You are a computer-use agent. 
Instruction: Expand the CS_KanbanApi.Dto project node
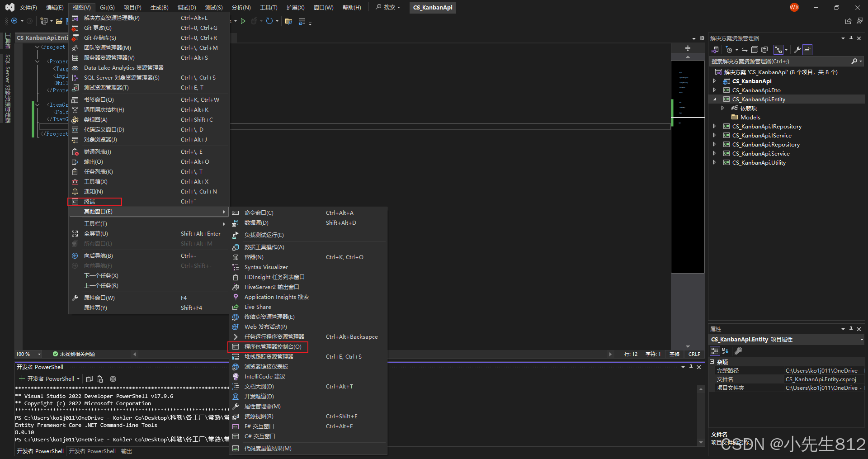715,90
